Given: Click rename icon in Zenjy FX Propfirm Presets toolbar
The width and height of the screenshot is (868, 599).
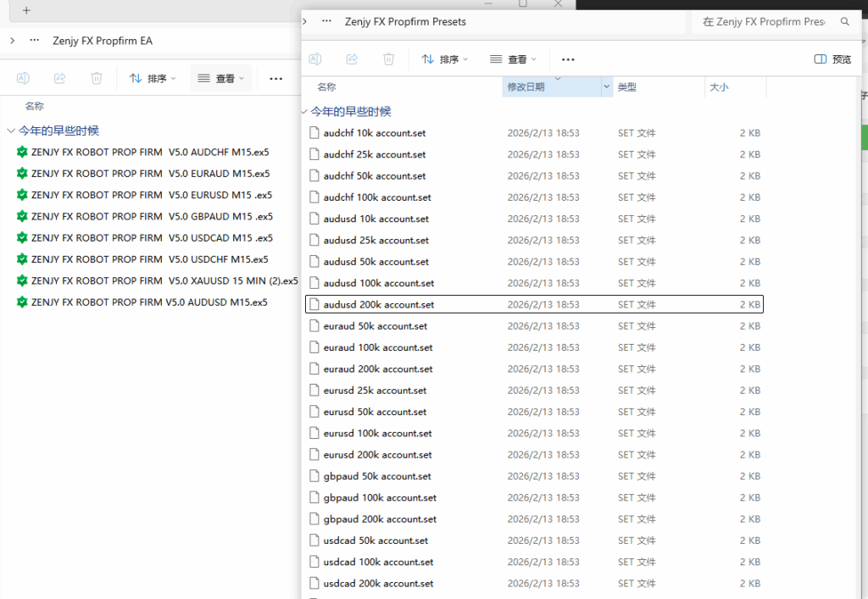Looking at the screenshot, I should 315,59.
